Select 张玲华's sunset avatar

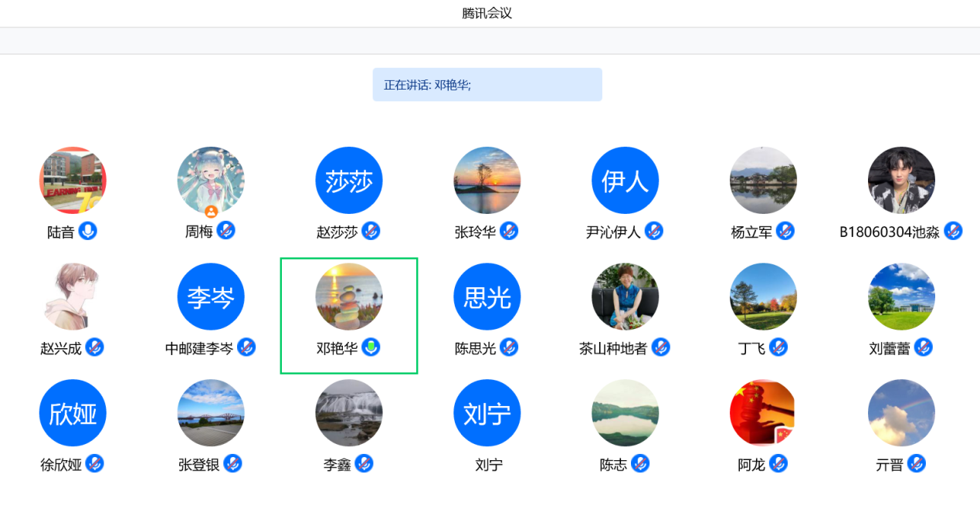click(487, 181)
